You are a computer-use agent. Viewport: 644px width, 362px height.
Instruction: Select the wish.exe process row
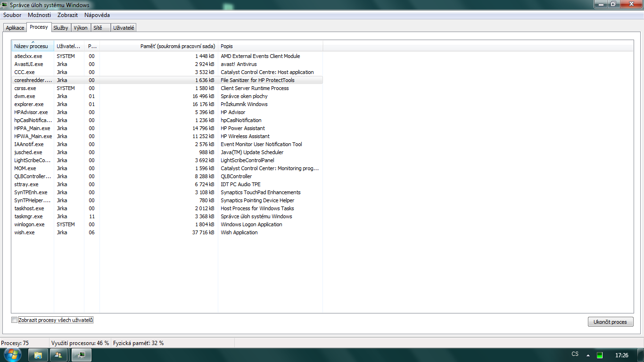coord(25,232)
